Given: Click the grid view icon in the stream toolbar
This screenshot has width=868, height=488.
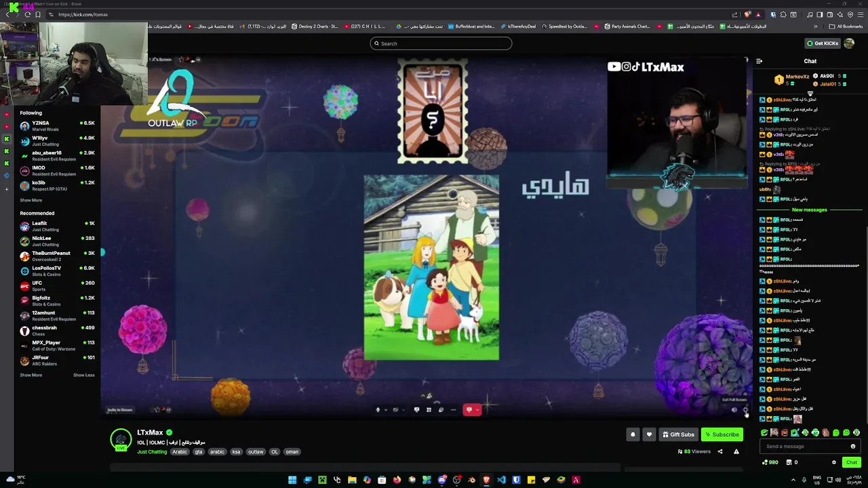Looking at the screenshot, I should pyautogui.click(x=429, y=409).
